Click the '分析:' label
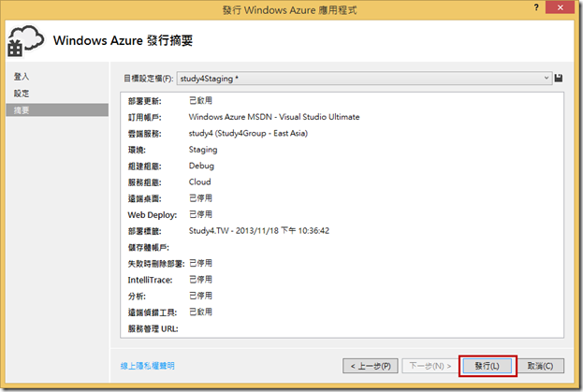This screenshot has width=583, height=392. point(137,297)
